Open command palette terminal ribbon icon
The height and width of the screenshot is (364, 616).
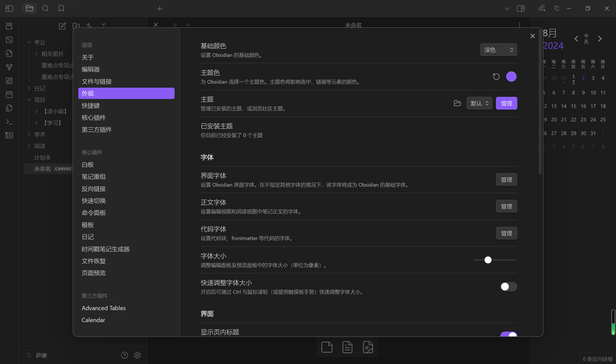tap(9, 122)
